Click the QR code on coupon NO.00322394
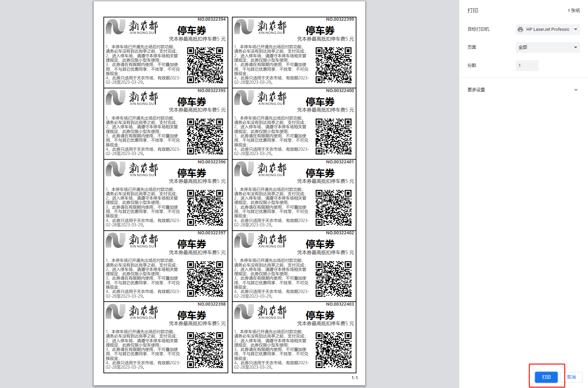588x388 pixels. click(x=205, y=65)
